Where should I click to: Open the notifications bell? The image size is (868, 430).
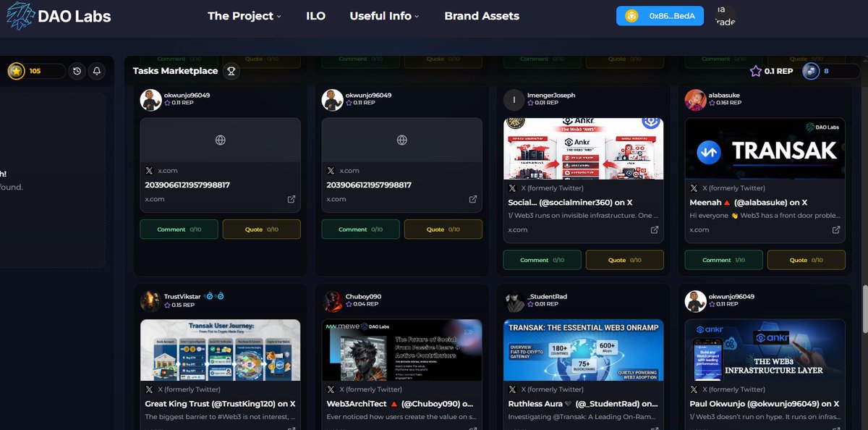(95, 71)
